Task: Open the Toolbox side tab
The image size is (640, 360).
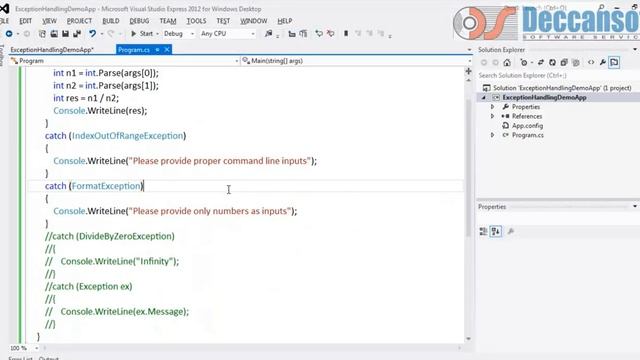Action: [x=2, y=55]
